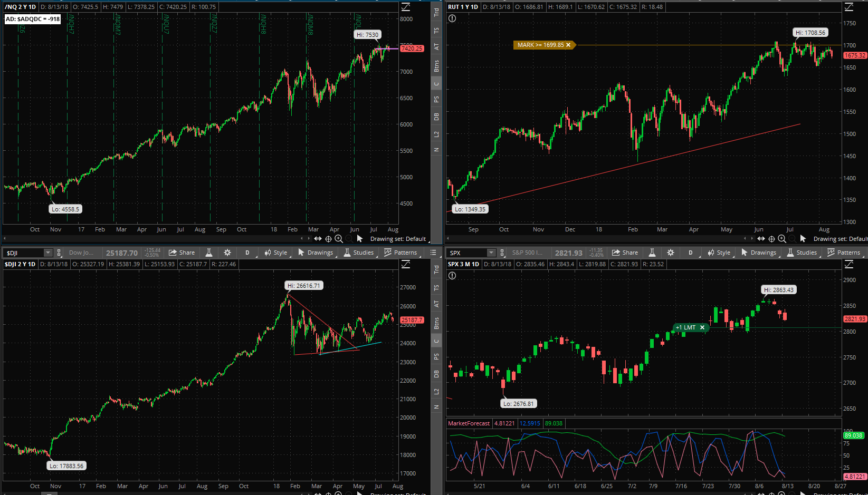
Task: Open the alert info icon on SPX chart
Action: (x=452, y=276)
